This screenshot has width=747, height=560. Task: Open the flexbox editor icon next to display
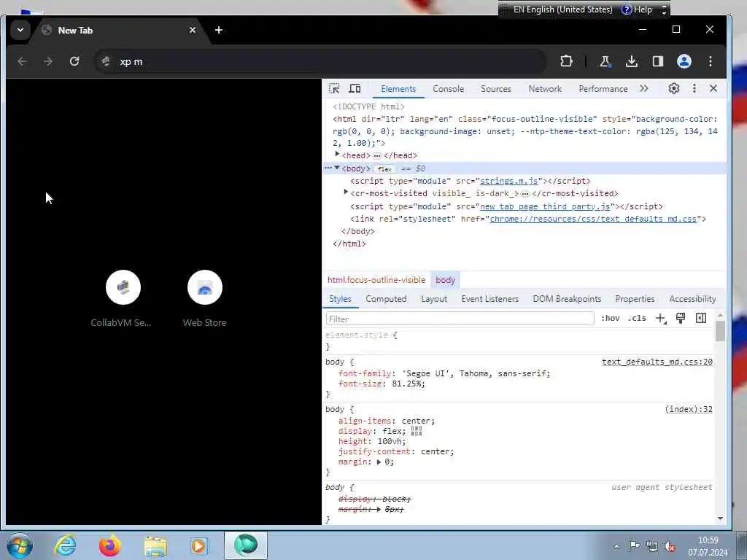click(417, 431)
